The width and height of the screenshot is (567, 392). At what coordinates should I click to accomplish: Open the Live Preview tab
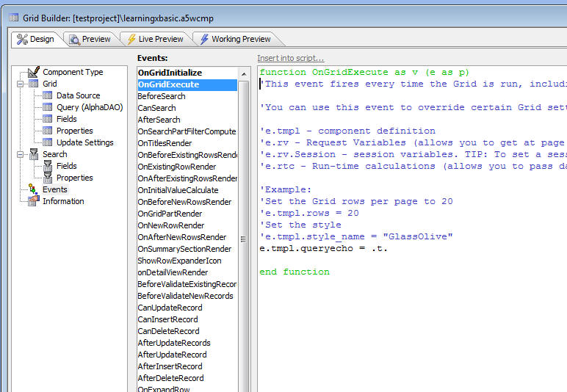click(x=156, y=39)
